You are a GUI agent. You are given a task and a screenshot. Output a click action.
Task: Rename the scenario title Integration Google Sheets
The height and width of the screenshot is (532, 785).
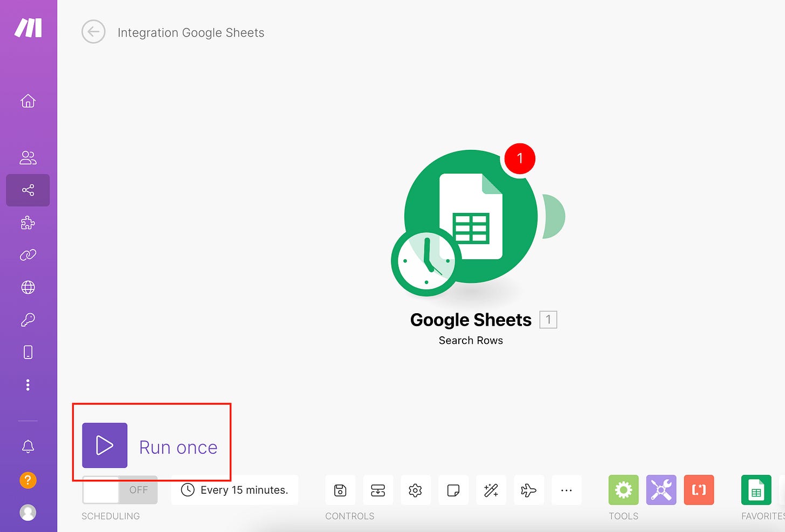[x=191, y=33]
